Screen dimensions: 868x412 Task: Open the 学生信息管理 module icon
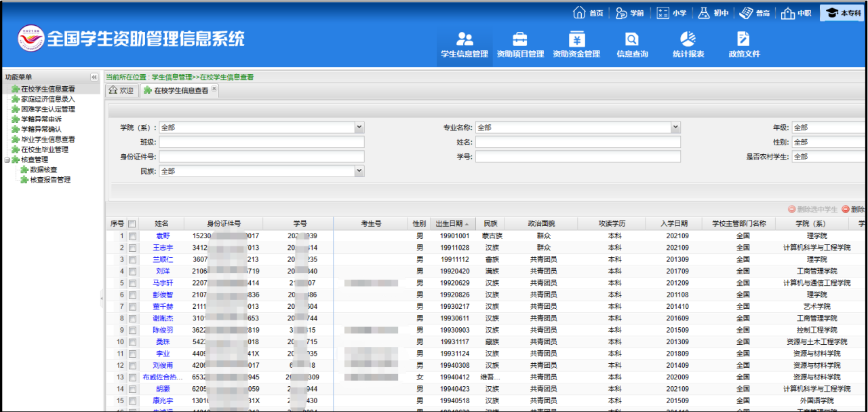pos(465,39)
